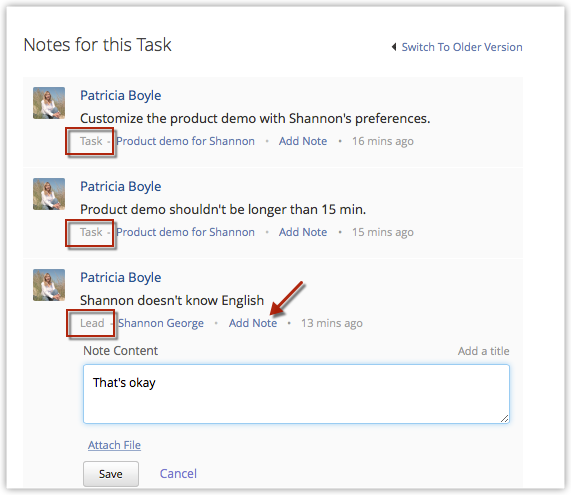Click Add Note next to Shannon George
This screenshot has width=571, height=495.
(253, 323)
